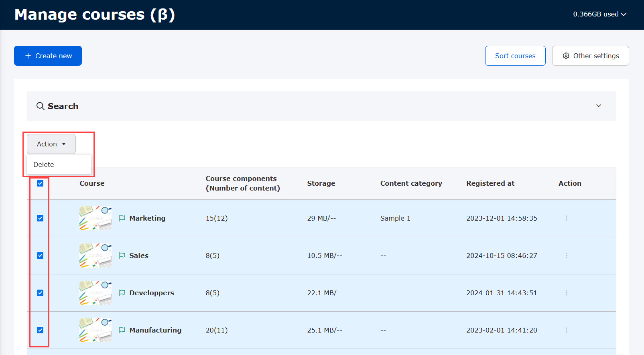Open the three-dot menu for Marketing
The height and width of the screenshot is (355, 644).
pos(566,218)
